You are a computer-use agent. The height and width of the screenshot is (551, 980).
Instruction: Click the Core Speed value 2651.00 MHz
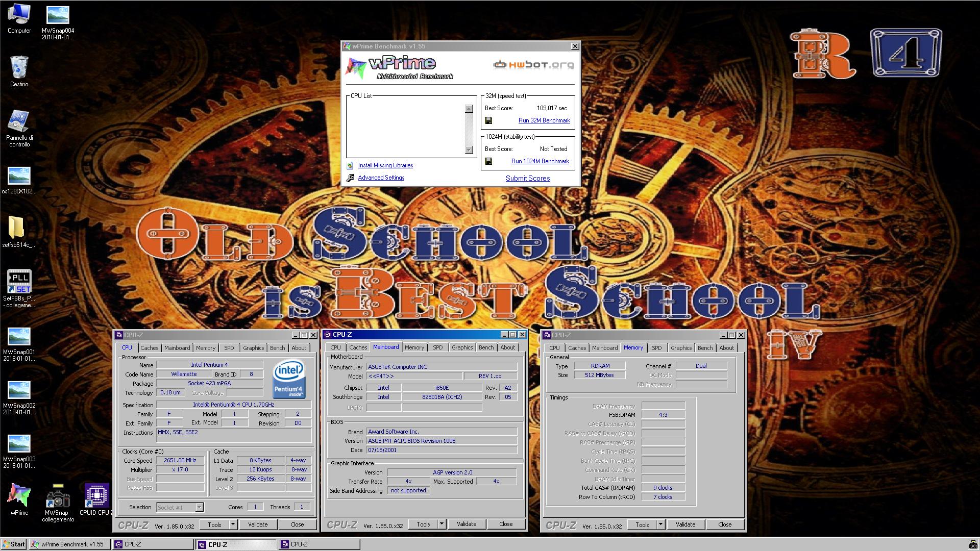pos(180,460)
